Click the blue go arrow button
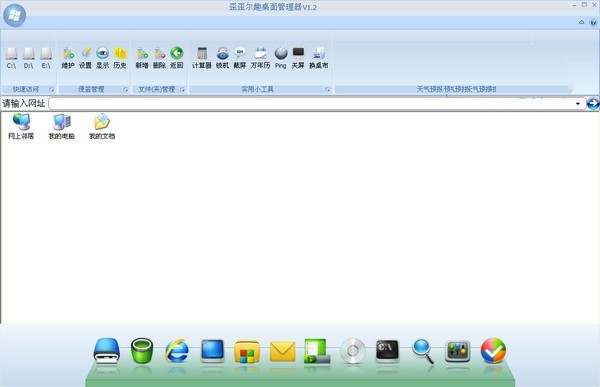 [593, 103]
